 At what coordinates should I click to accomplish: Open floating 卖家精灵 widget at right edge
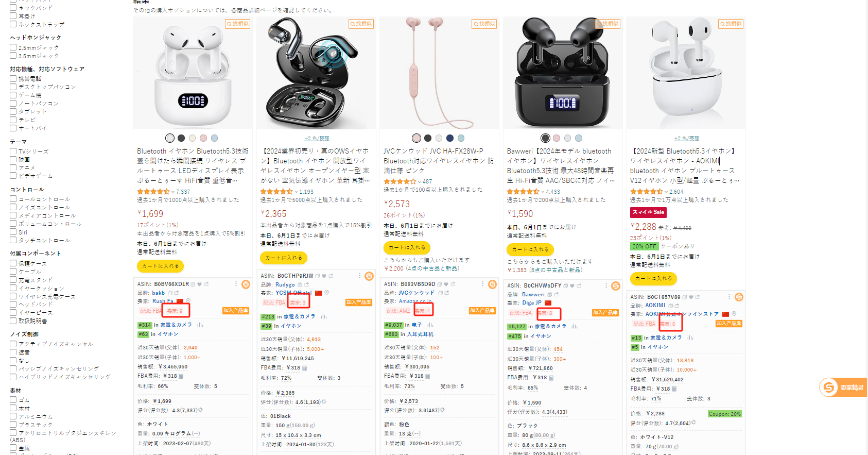pos(843,387)
